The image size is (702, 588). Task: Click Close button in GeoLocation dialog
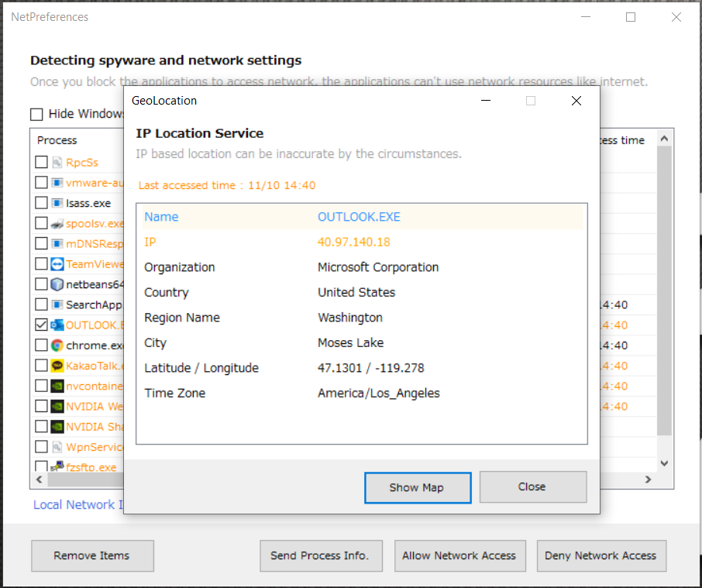533,487
